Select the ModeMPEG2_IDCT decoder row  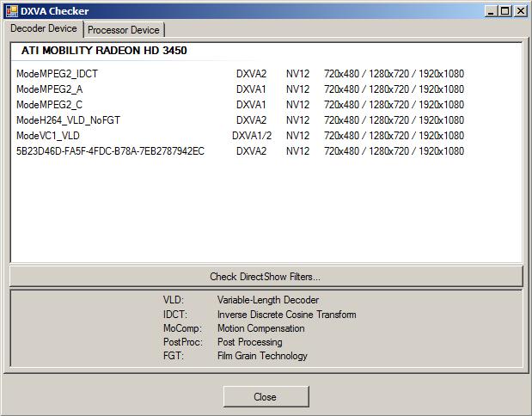[57, 74]
